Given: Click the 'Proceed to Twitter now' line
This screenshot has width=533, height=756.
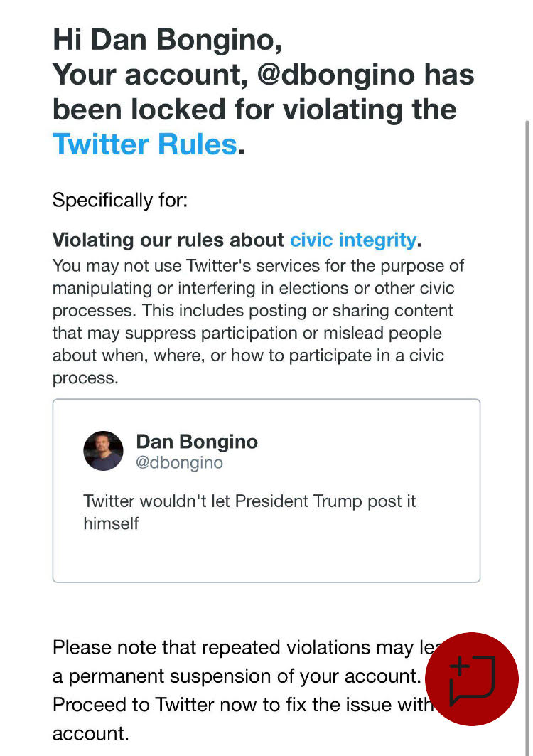Looking at the screenshot, I should click(242, 705).
